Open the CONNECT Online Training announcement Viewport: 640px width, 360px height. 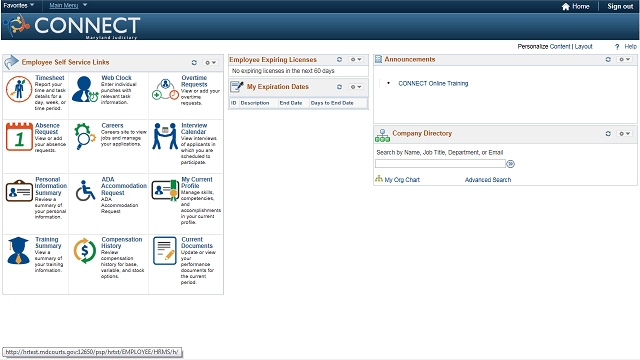[433, 83]
